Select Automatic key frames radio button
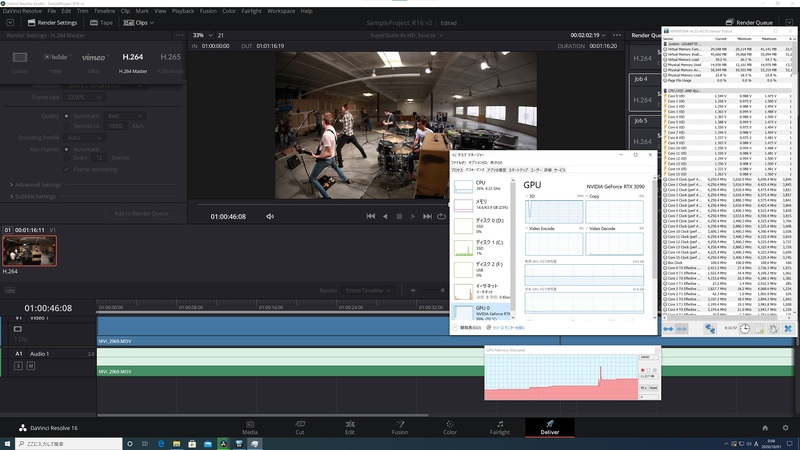Screen dimensions: 800x450 66,149
